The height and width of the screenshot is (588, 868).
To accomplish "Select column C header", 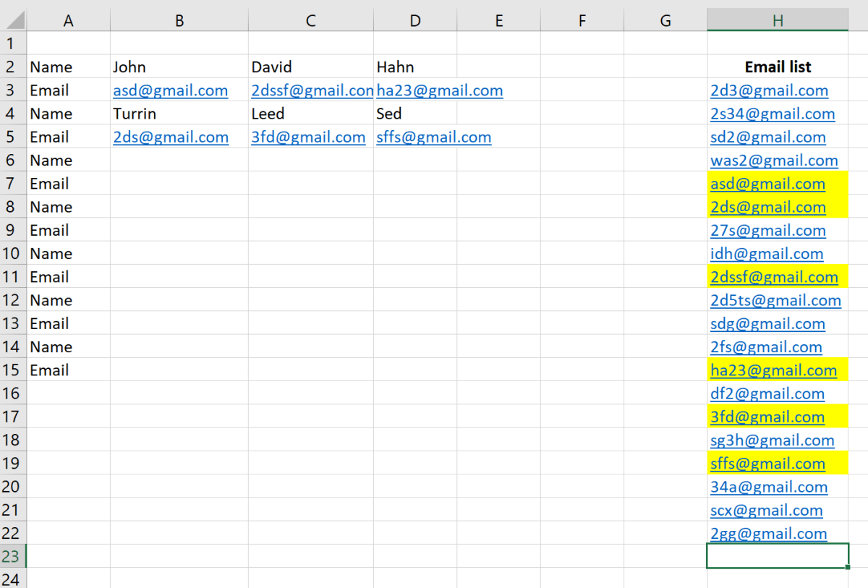I will tap(311, 20).
